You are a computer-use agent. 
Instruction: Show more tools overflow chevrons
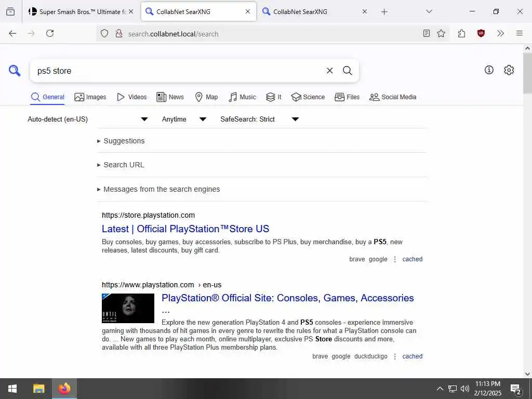500,33
